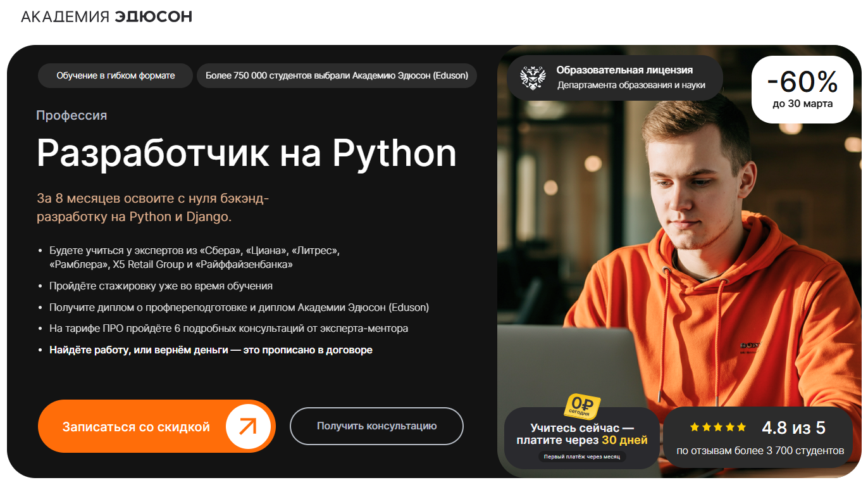Click the АКАДЕМИЯ ЭДЮСОН logo

pos(105,17)
